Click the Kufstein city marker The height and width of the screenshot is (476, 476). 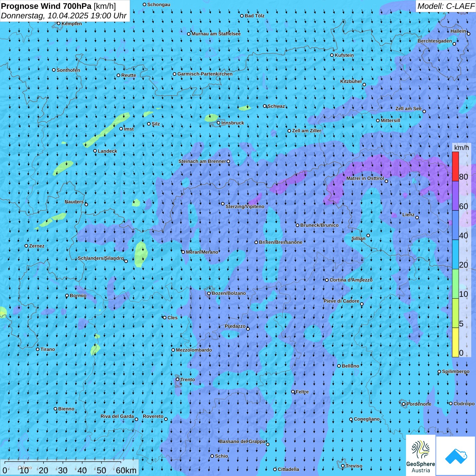pyautogui.click(x=332, y=55)
